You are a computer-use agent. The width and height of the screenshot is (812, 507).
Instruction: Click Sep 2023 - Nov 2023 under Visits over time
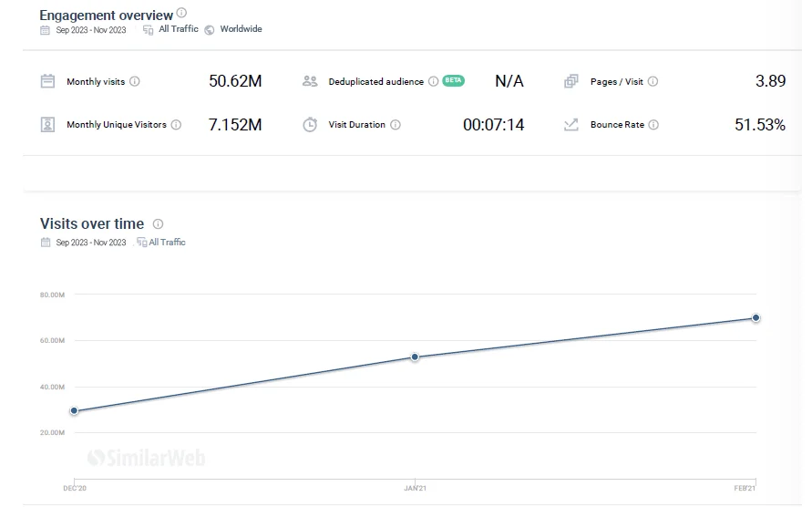(x=91, y=242)
